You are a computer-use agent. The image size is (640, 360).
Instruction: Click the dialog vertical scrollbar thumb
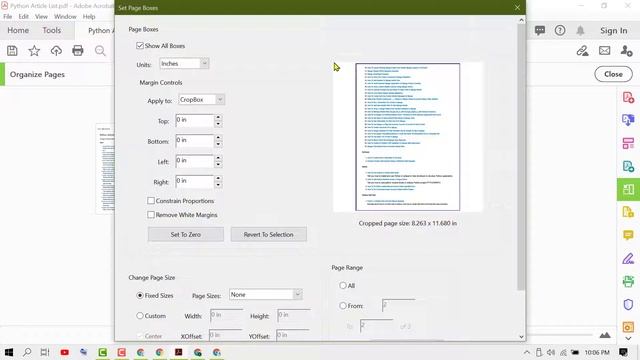click(x=521, y=157)
